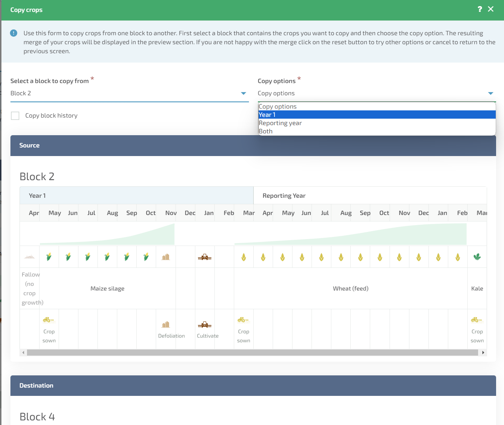Click the wheat icon under reporting-year Oct
Image resolution: width=504 pixels, height=425 pixels.
380,257
